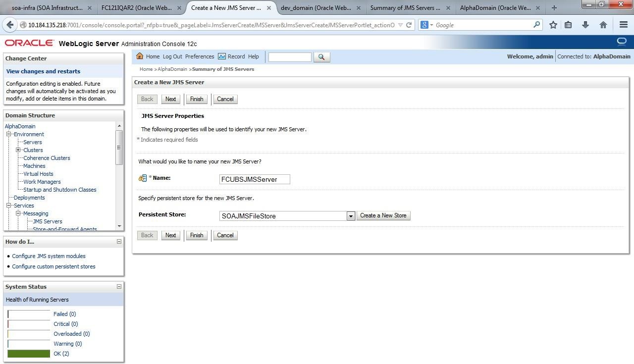Click the bottom Cancel button

[225, 235]
